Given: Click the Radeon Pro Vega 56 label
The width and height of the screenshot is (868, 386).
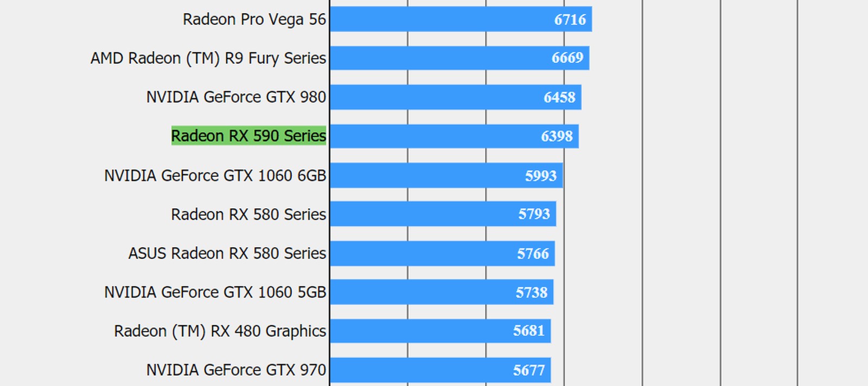Looking at the screenshot, I should 254,20.
